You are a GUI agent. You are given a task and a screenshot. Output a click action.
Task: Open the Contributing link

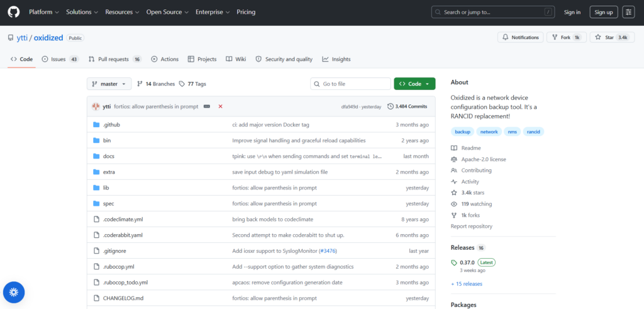pos(471,170)
